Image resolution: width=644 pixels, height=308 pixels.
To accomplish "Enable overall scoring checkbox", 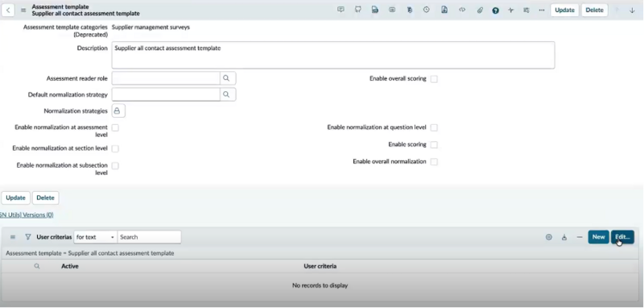I will tap(434, 79).
